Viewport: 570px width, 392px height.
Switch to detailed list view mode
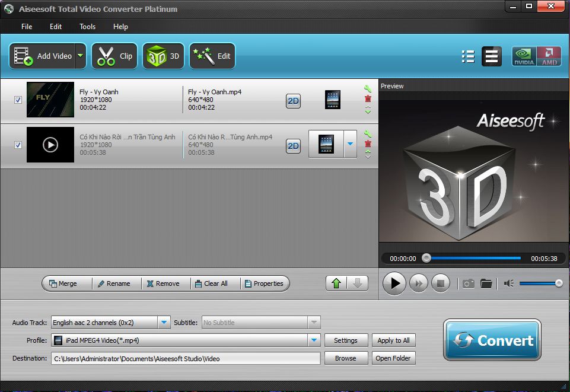pos(492,56)
